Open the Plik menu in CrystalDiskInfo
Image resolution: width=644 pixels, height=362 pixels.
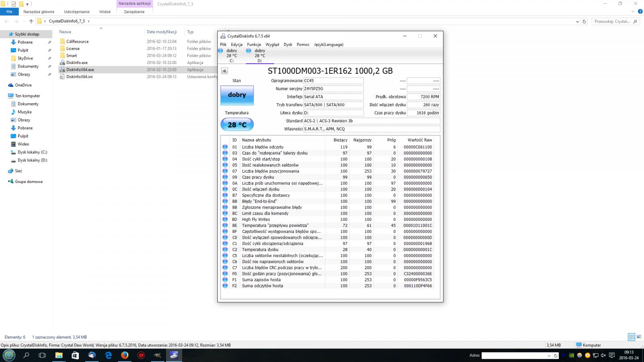click(x=223, y=45)
